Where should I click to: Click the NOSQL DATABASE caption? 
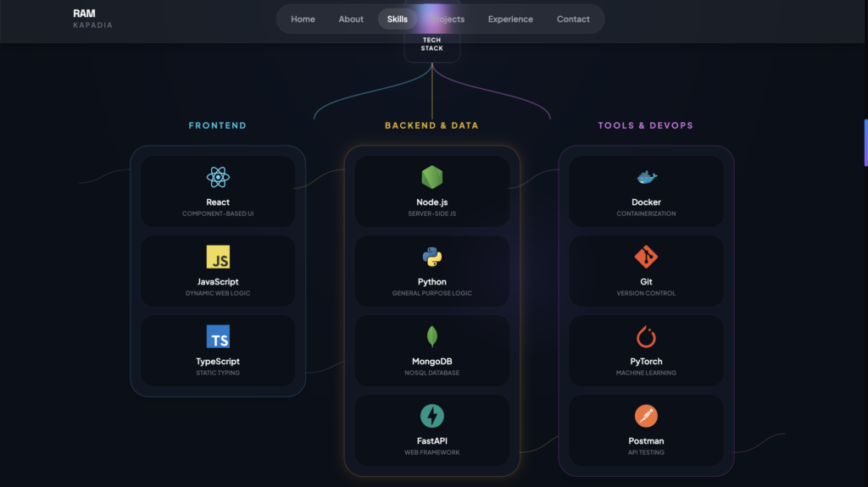431,373
